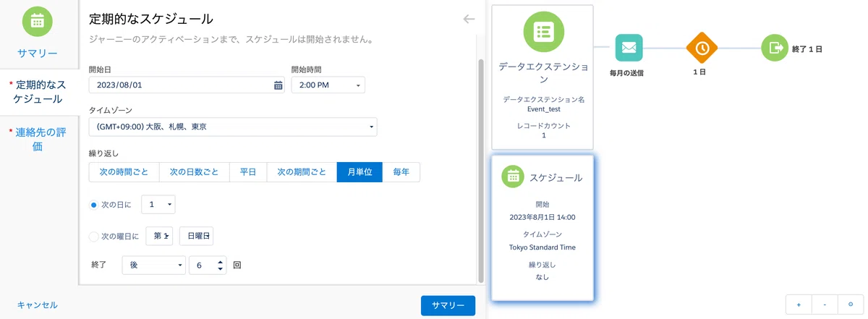This screenshot has height=319, width=868.
Task: Open the day-of-month dropdown showing 1
Action: click(158, 205)
